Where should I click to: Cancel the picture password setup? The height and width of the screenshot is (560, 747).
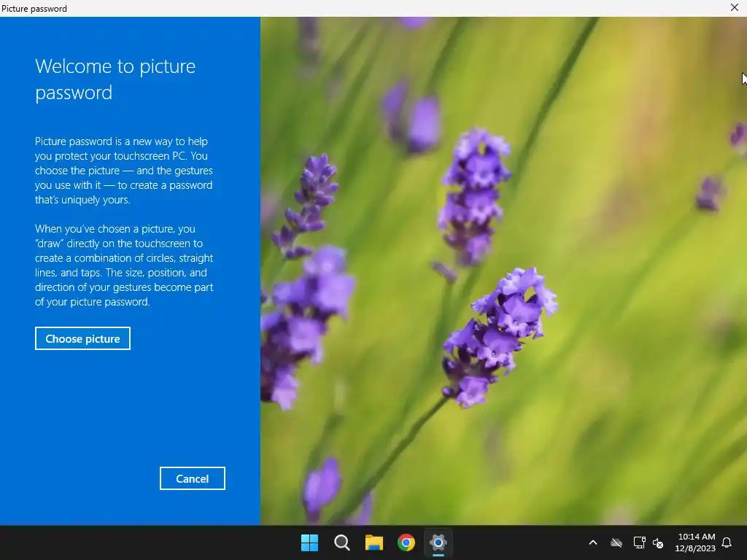pos(193,478)
